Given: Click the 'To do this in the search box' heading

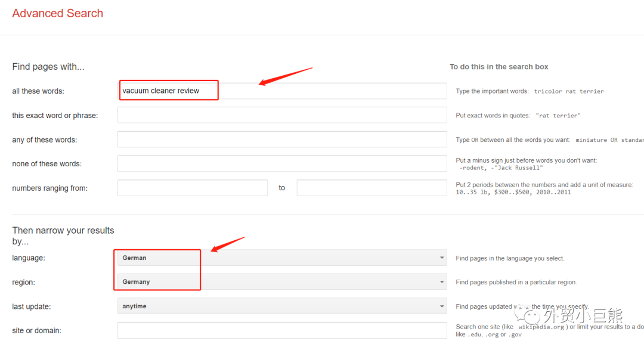Looking at the screenshot, I should pos(499,67).
